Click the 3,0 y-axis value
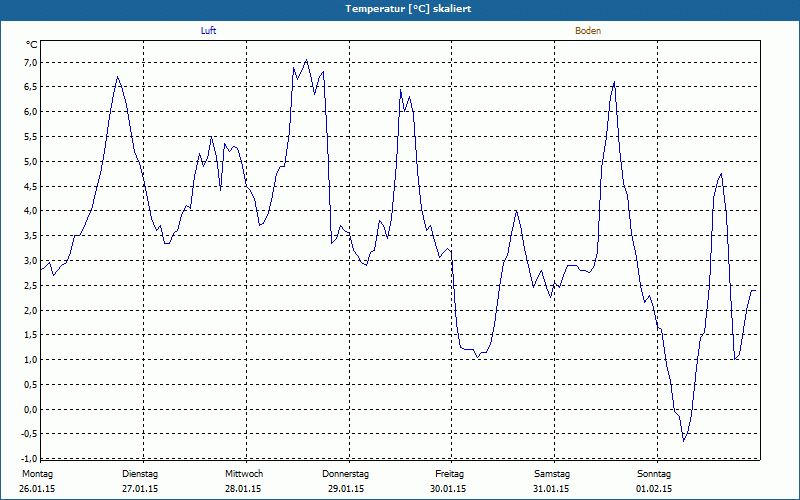The width and height of the screenshot is (800, 500). (x=31, y=261)
